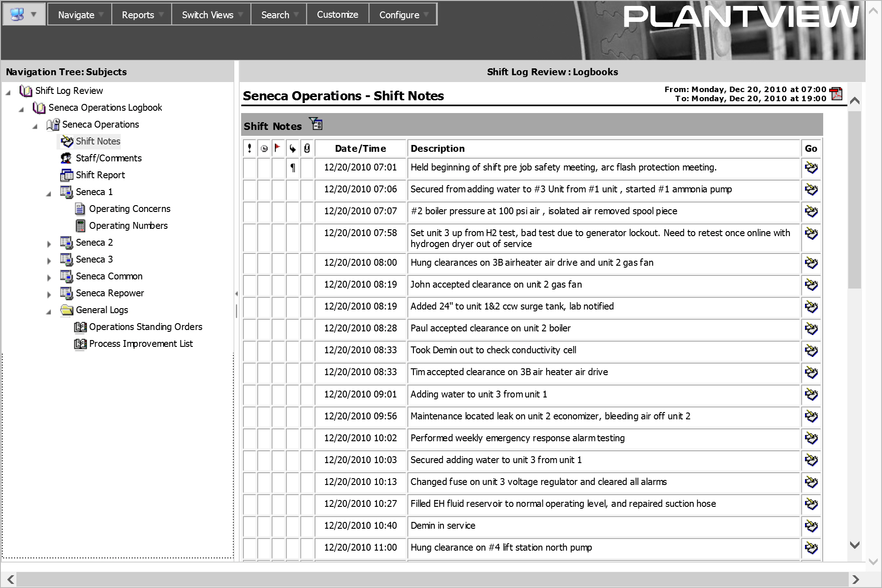The height and width of the screenshot is (588, 882).
Task: Open Operating Numbers under Seneca 1
Action: (128, 226)
